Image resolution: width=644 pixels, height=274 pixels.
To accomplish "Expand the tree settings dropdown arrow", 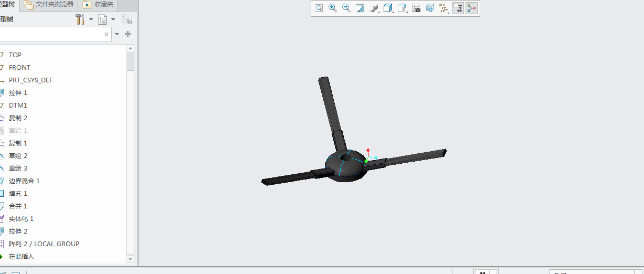I will [x=91, y=19].
